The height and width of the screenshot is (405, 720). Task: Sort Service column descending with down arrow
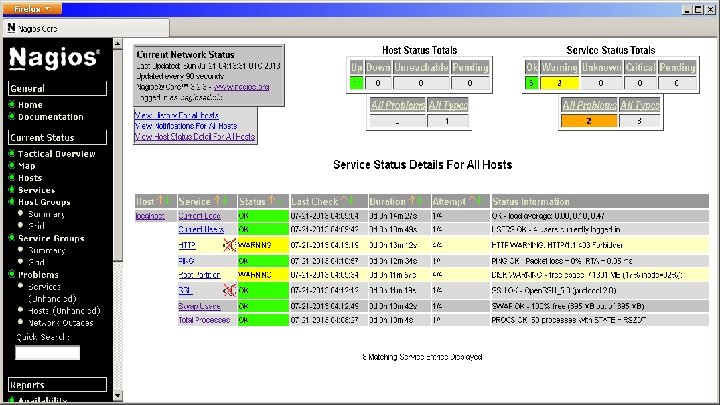(225, 201)
